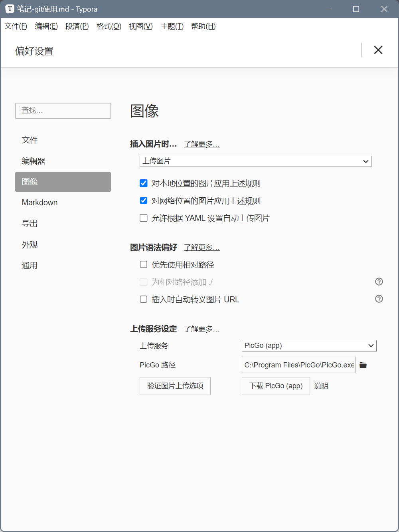Viewport: 399px width, 532px height.
Task: Open the 格式 menu
Action: 109,26
